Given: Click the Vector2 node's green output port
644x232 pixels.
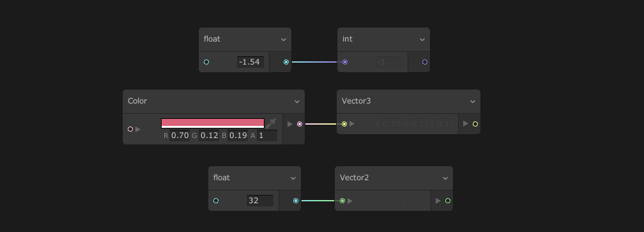Looking at the screenshot, I should (448, 201).
